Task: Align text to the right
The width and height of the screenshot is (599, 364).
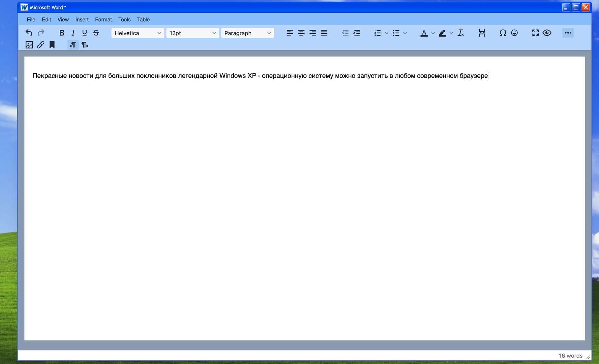Action: tap(313, 33)
